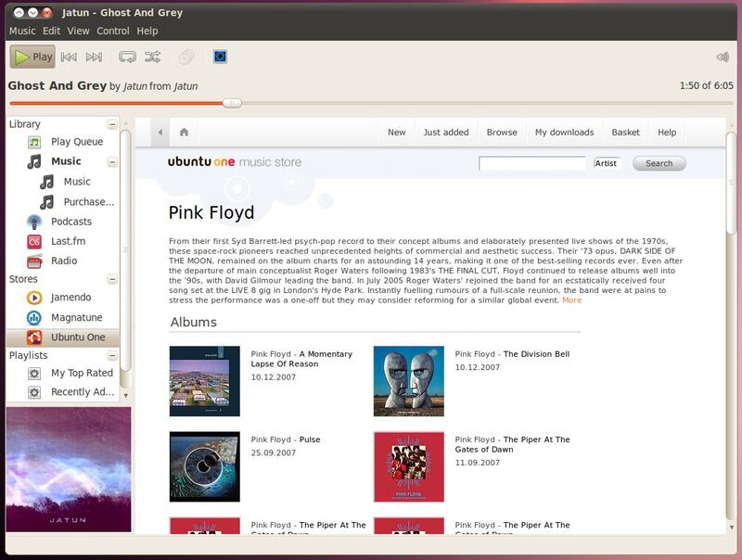The image size is (742, 560).
Task: Select Magnatune store in sidebar
Action: 76,317
